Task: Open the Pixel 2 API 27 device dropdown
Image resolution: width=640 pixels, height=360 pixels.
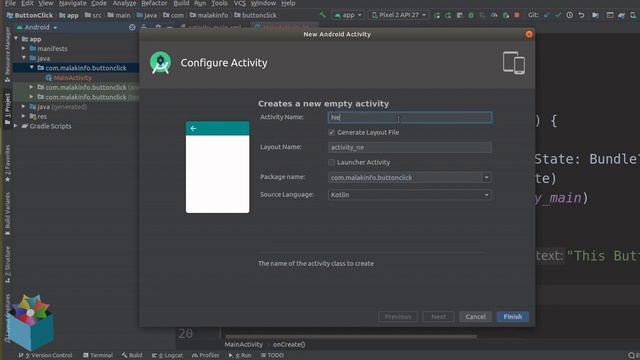Action: (398, 15)
